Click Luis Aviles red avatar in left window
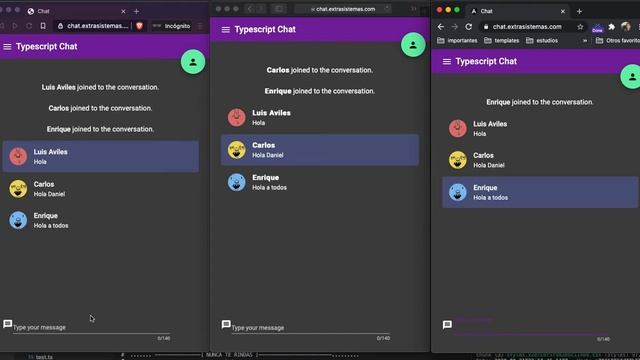This screenshot has height=360, width=640. pos(18,156)
